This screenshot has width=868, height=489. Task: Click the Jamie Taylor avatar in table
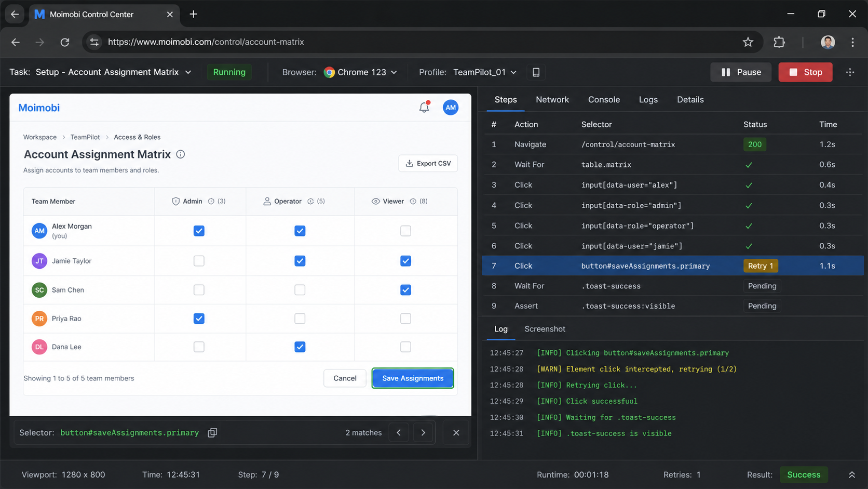(x=39, y=261)
